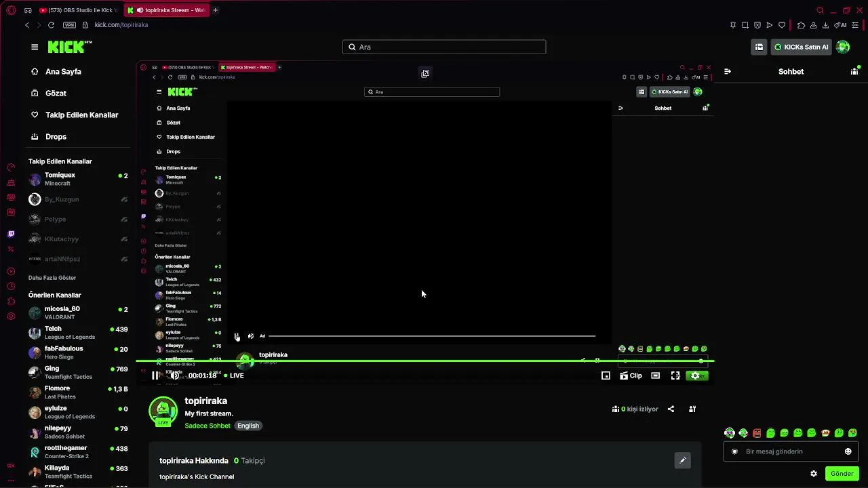Screen dimensions: 868x488
Task: Open the ad blocker shield icon in browser toolbar
Action: coord(757,25)
